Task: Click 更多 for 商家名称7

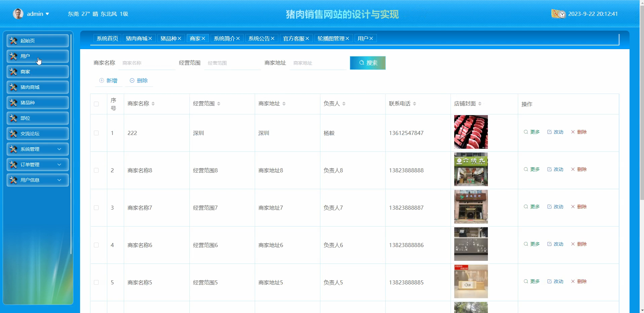Action: 532,207
